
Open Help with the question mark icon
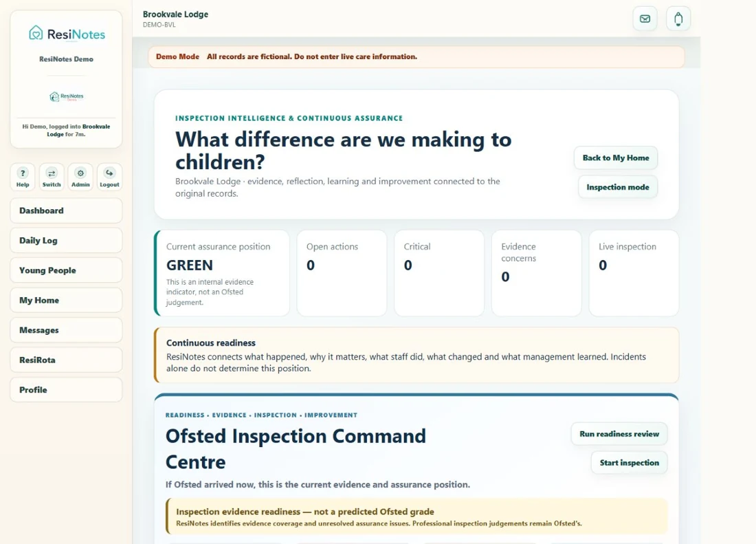coord(23,177)
